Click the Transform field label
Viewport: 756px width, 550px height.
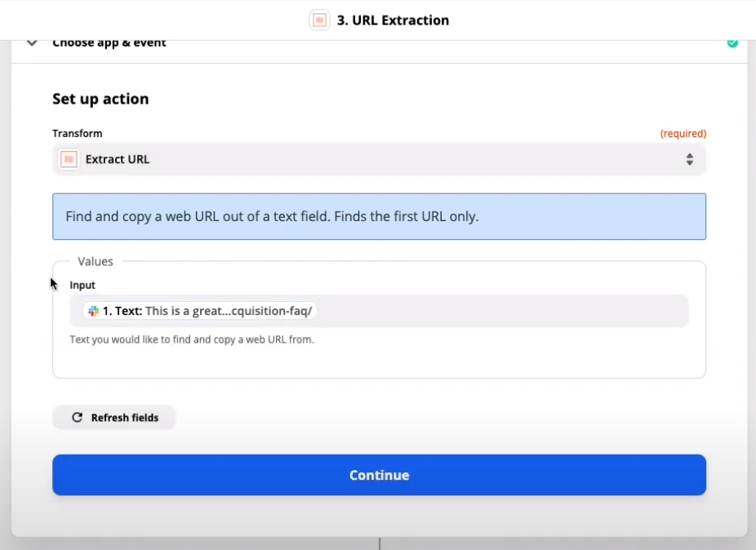click(77, 134)
